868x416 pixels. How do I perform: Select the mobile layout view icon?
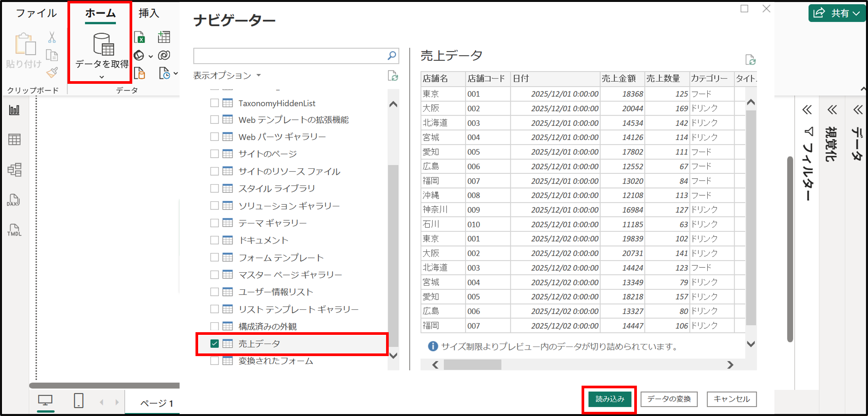coord(78,400)
